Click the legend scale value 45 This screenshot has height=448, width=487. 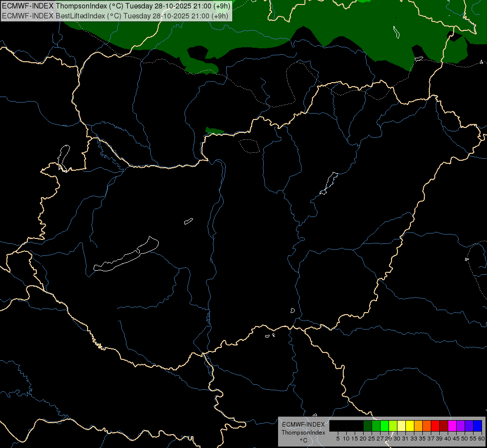(x=456, y=439)
